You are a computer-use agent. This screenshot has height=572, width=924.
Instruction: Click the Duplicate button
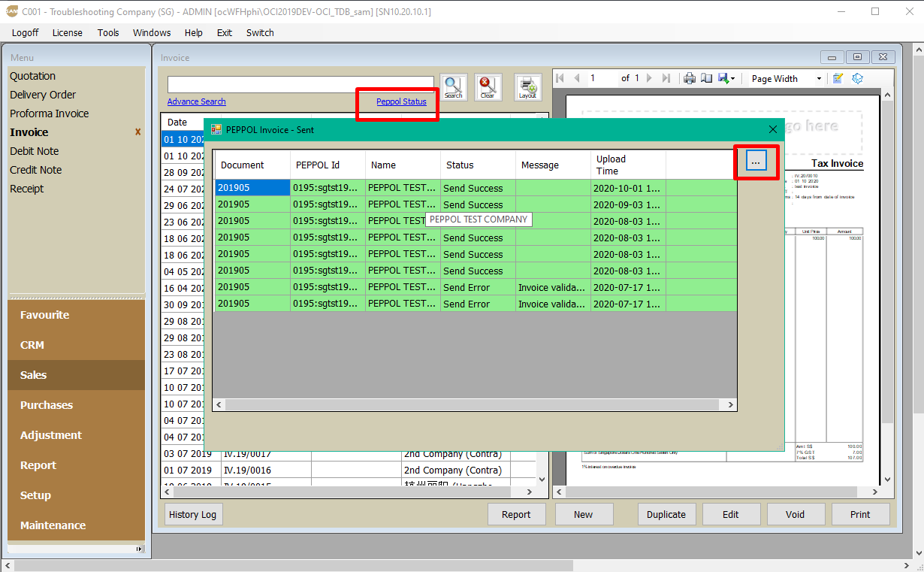pos(666,514)
